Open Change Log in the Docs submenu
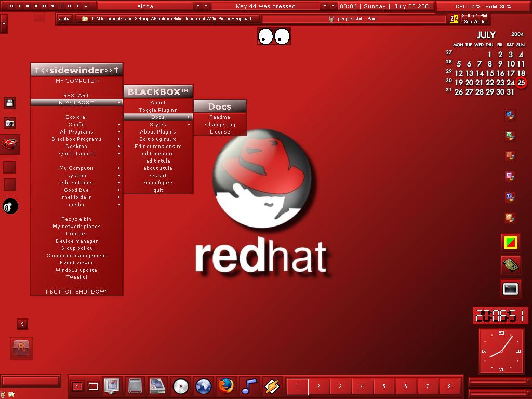 point(220,125)
